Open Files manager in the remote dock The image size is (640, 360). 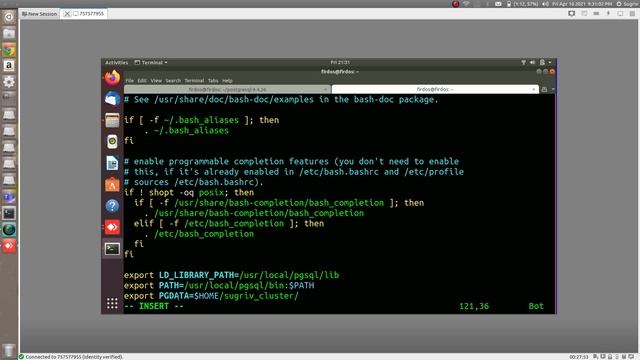[112, 120]
